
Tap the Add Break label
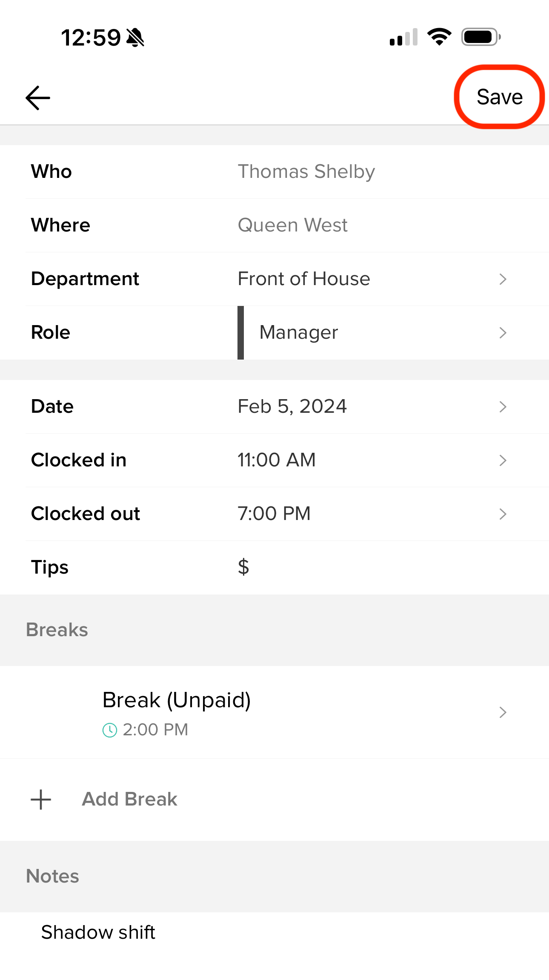129,799
